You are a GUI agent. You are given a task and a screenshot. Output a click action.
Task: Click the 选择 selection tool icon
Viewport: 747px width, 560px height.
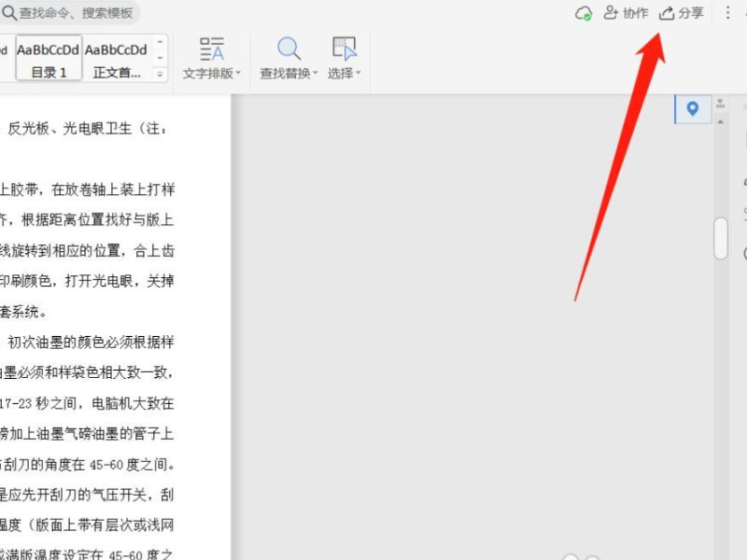(344, 49)
